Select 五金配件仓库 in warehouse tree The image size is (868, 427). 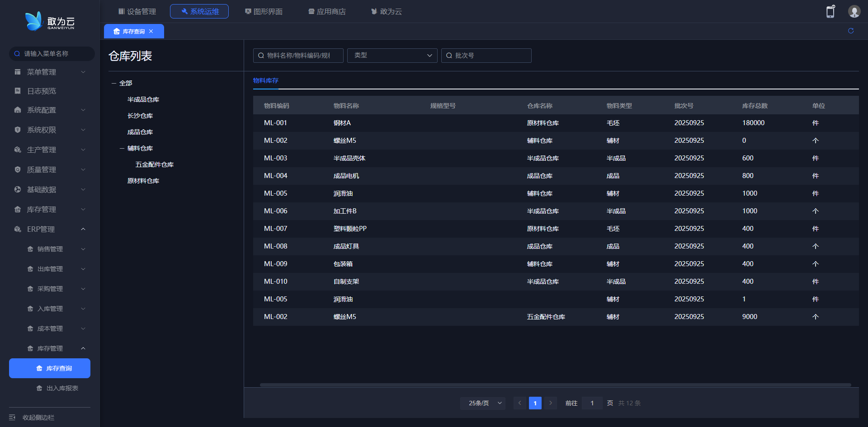(154, 164)
